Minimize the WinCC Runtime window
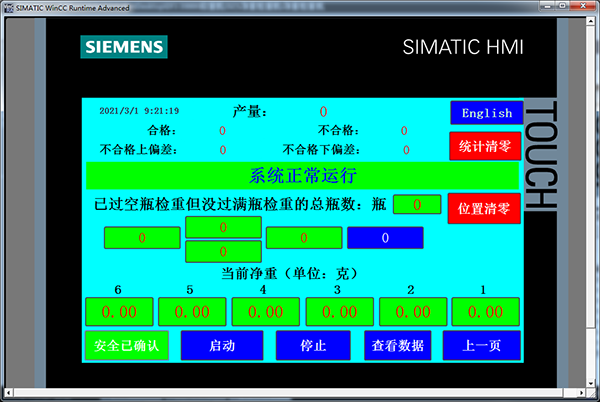 click(x=548, y=5)
